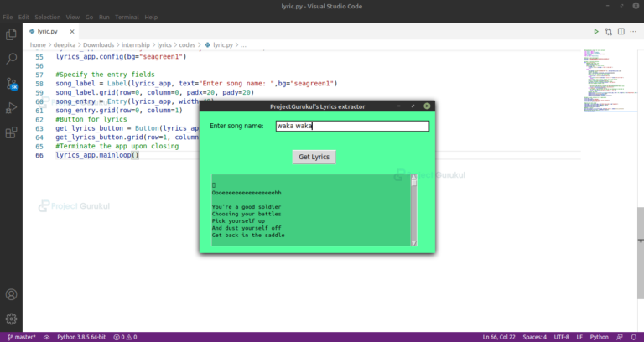644x342 pixels.
Task: Open the Accounts icon in activity bar
Action: (11, 294)
